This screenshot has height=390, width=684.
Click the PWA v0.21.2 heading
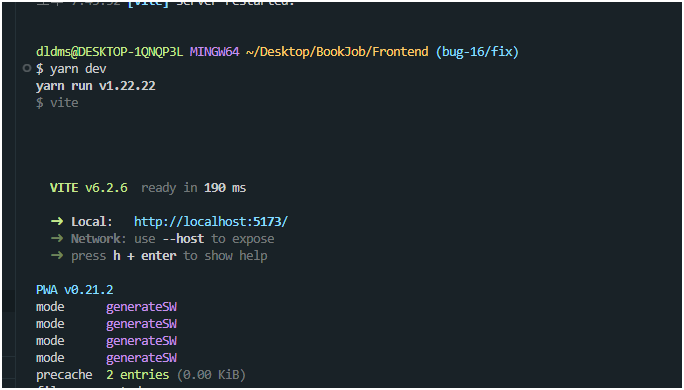75,290
